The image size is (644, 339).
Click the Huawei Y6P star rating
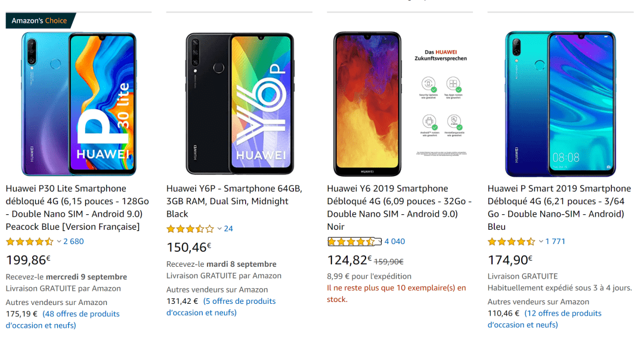[190, 229]
